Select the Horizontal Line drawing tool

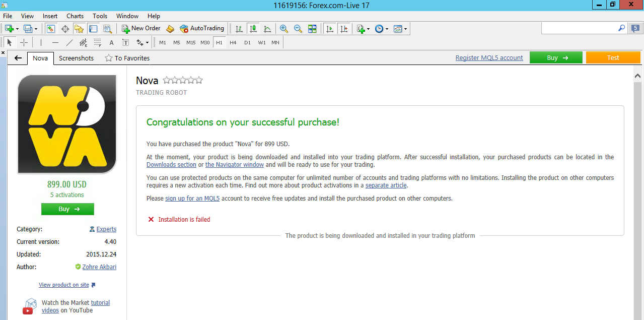[x=55, y=43]
